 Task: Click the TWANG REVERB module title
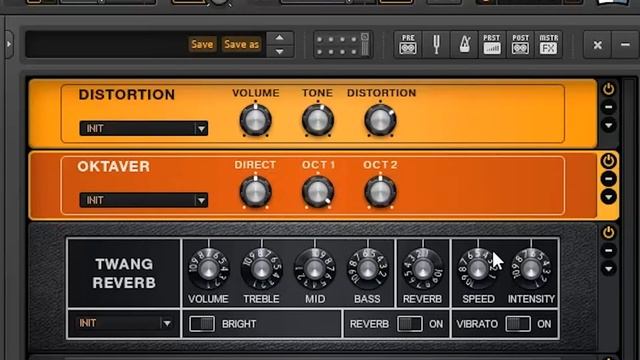(x=124, y=273)
